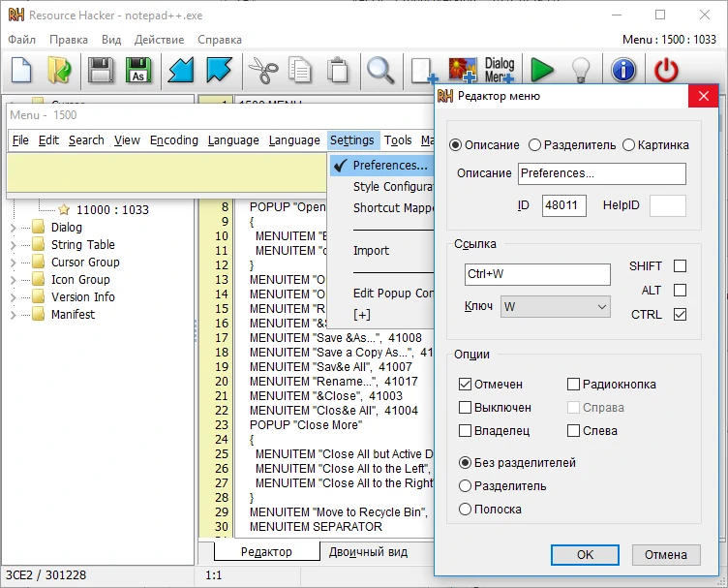Switch to the Двоичный вид tab

[x=368, y=552]
